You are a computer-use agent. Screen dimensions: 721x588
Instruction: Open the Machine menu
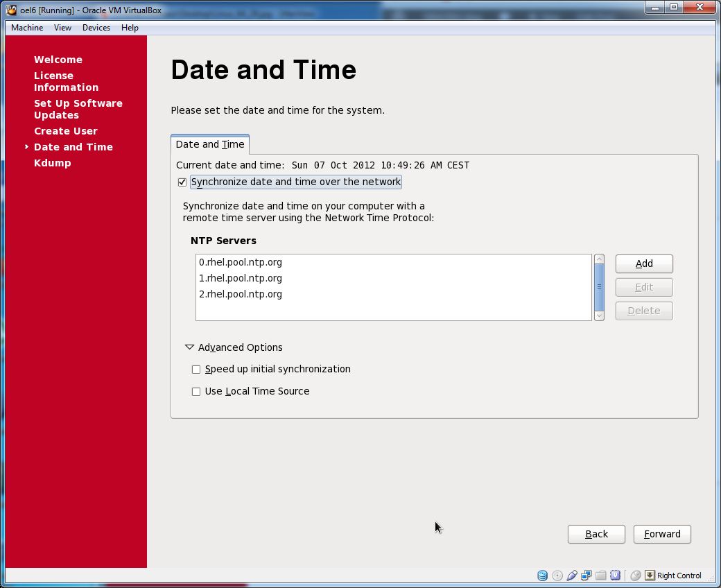coord(27,28)
